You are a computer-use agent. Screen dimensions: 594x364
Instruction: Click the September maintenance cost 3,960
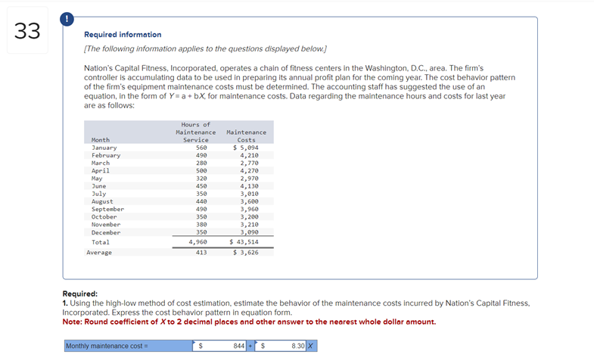(x=249, y=209)
